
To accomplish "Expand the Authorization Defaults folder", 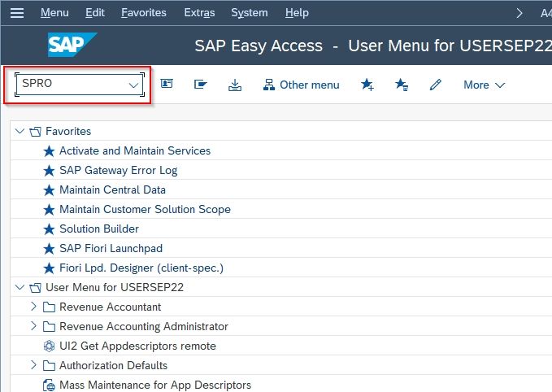I will coord(33,365).
